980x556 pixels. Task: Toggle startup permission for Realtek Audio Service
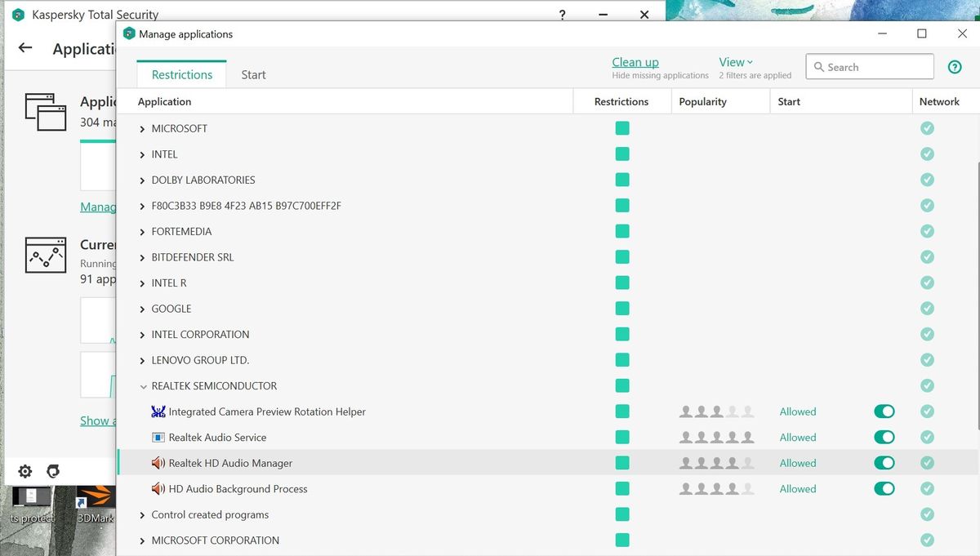point(884,437)
